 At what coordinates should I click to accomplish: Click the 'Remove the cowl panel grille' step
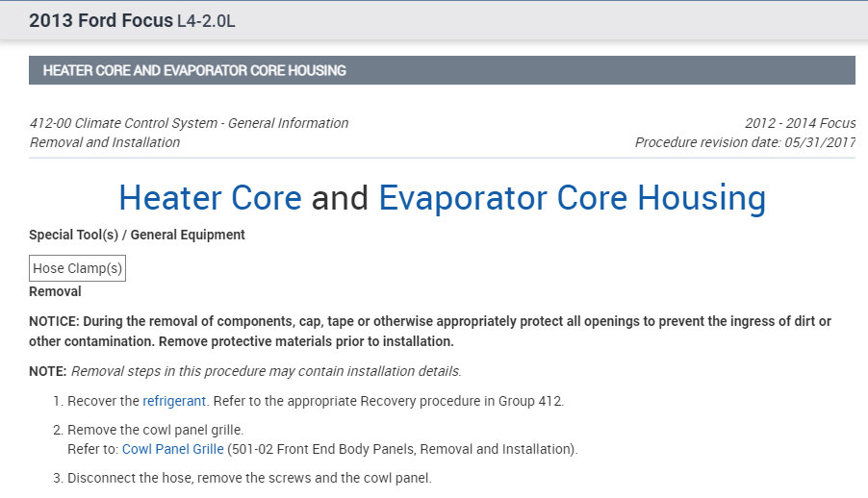point(155,430)
